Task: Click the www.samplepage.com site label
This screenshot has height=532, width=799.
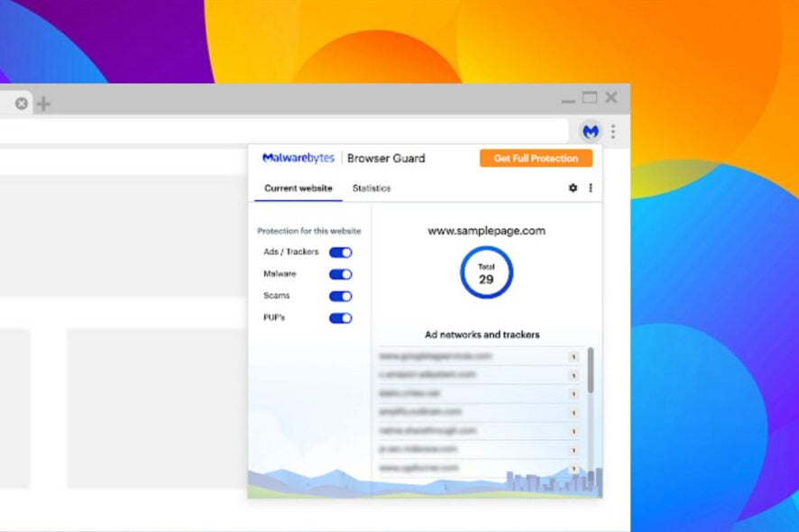Action: [x=487, y=230]
